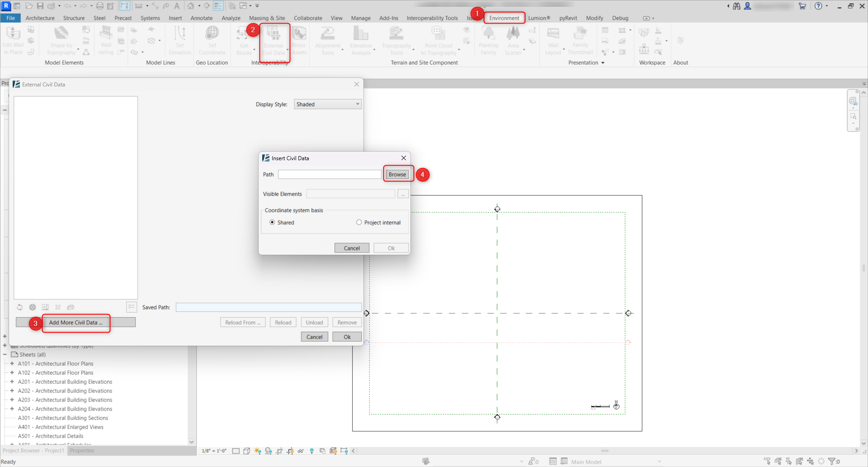The image size is (868, 467).
Task: Open the Display Style dropdown
Action: pyautogui.click(x=327, y=104)
